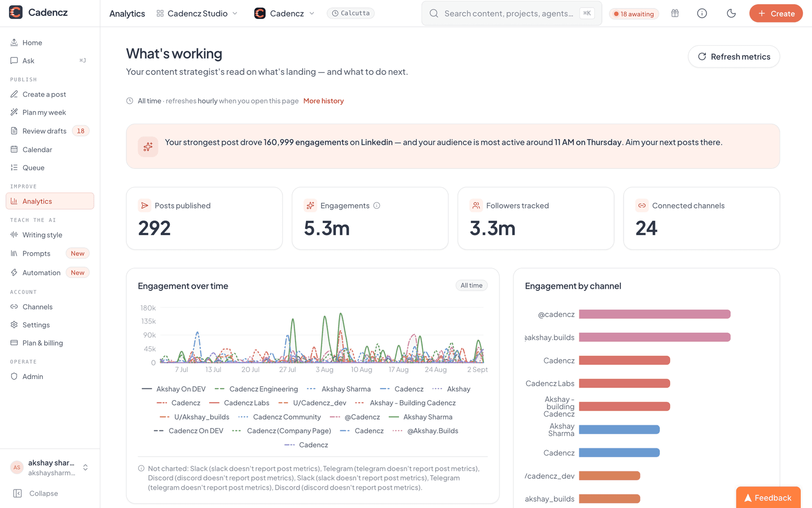The width and height of the screenshot is (812, 508).
Task: Click the Akshay Sharma blue engagement bar
Action: point(619,429)
